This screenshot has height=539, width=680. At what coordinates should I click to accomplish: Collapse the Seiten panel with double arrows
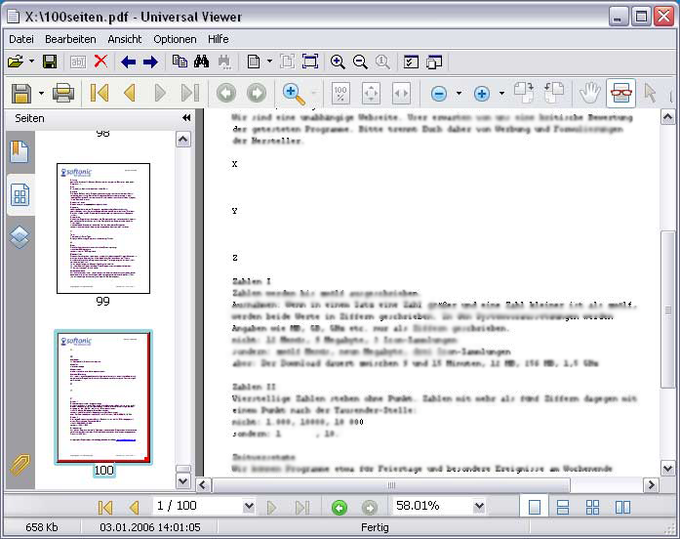coord(186,118)
